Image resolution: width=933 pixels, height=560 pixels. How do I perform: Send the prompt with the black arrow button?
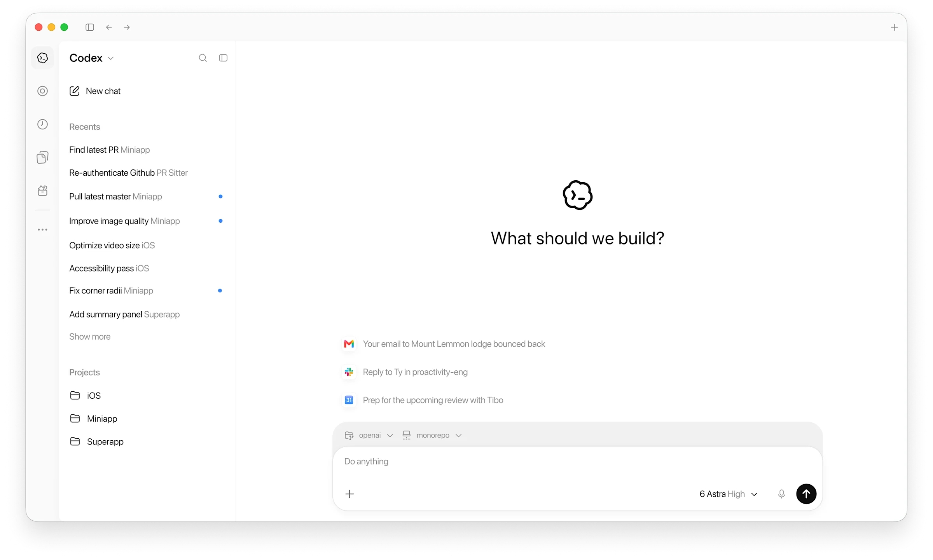(806, 494)
